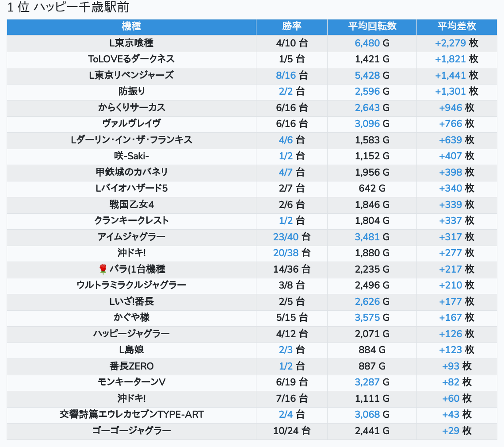The width and height of the screenshot is (504, 447).
Task: Click the 'ゴーゴージャグラー' row name
Action: coord(131,431)
